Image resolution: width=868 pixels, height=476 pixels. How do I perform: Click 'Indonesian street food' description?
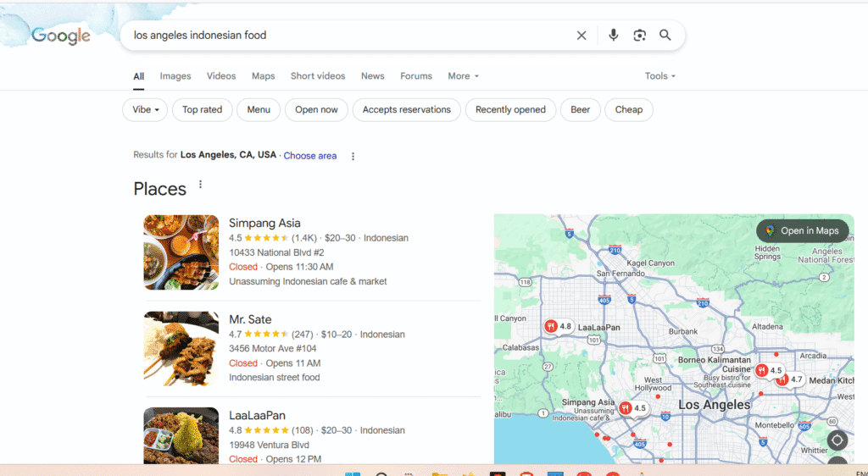275,378
